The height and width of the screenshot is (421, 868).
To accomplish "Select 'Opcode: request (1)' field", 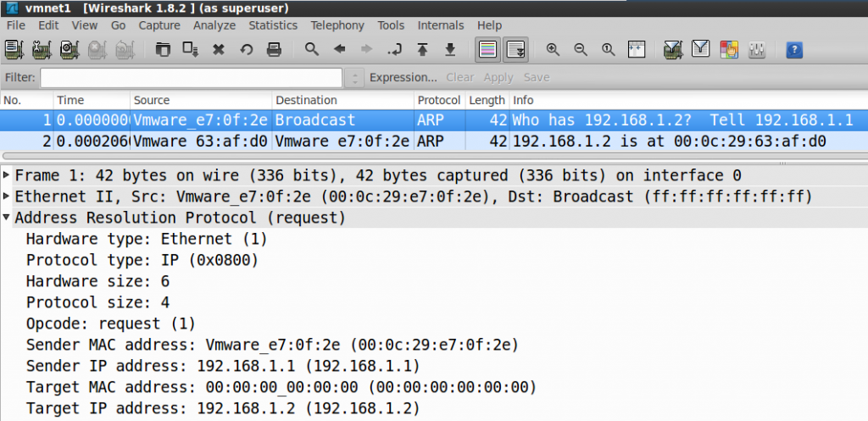I will click(x=111, y=323).
